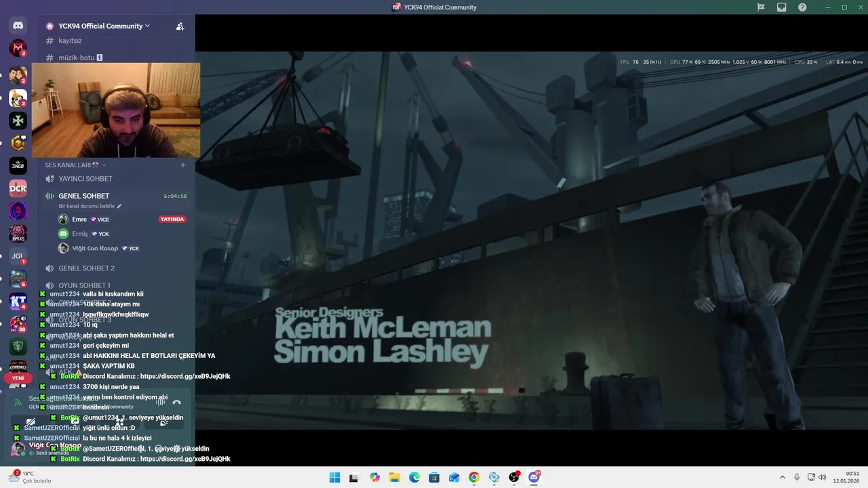The height and width of the screenshot is (488, 868).
Task: Open the RPEXS server icon
Action: point(18,233)
